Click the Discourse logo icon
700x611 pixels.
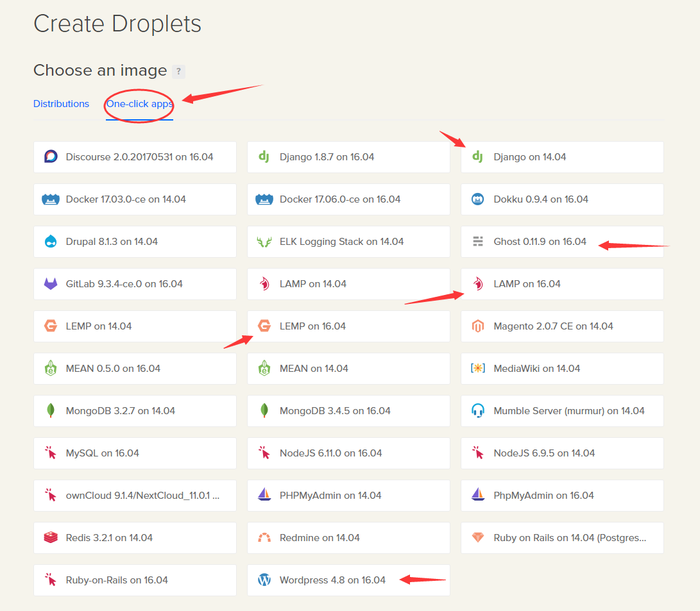(51, 156)
